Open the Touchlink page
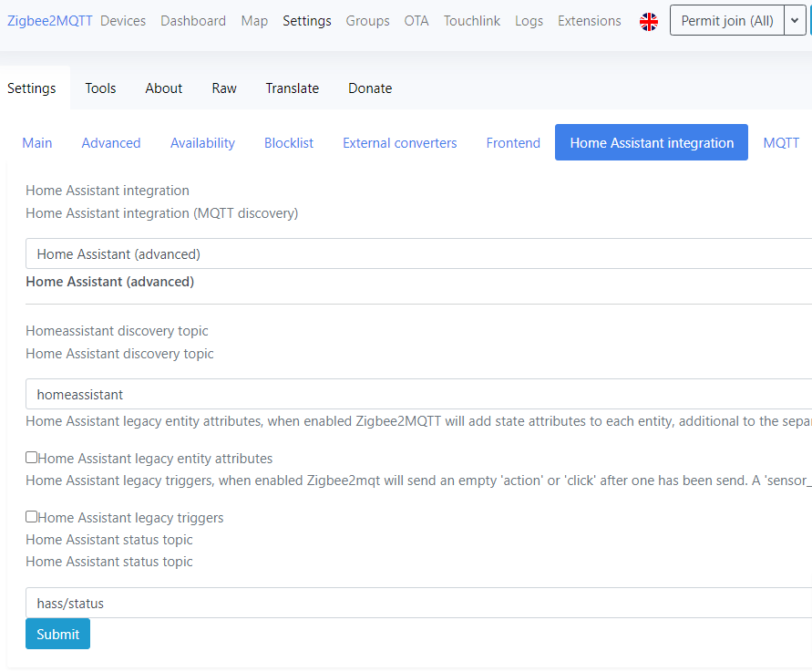 [472, 20]
